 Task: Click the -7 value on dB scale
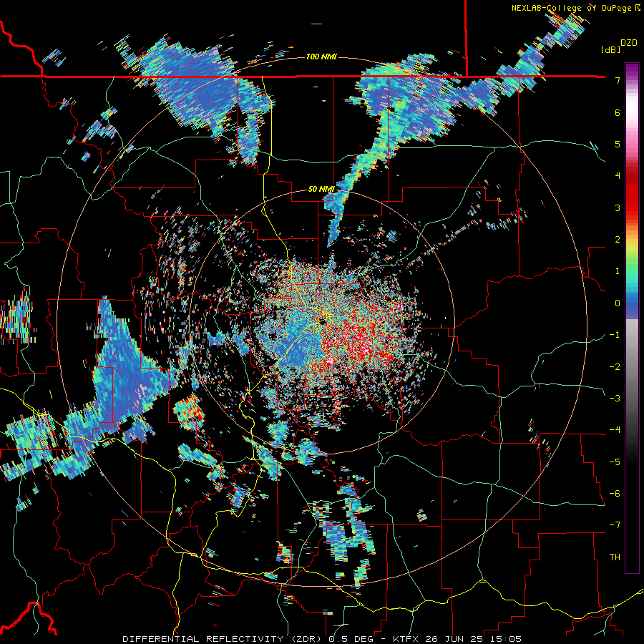(x=615, y=525)
